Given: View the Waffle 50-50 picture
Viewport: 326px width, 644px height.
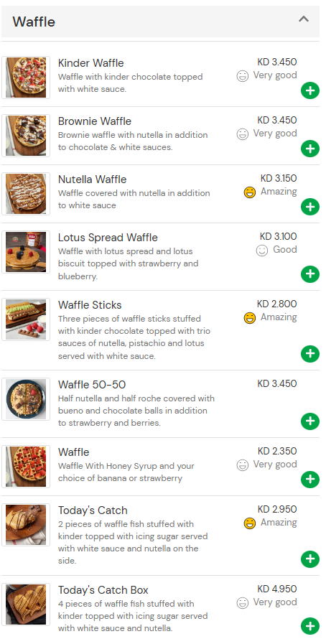Looking at the screenshot, I should pos(26,399).
